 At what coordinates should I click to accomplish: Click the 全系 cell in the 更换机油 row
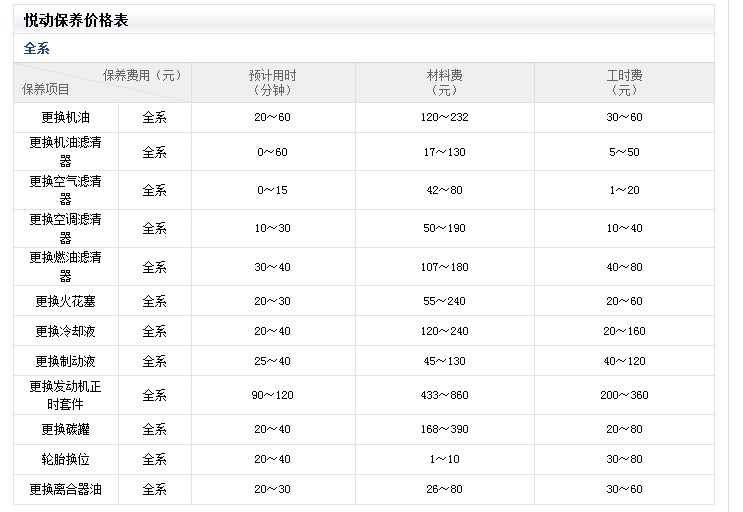click(154, 117)
